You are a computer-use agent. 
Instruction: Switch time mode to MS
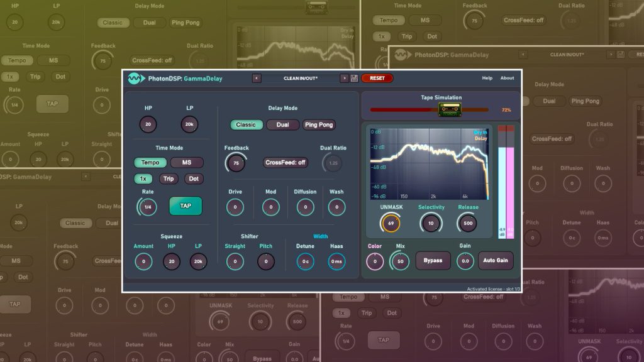(186, 163)
